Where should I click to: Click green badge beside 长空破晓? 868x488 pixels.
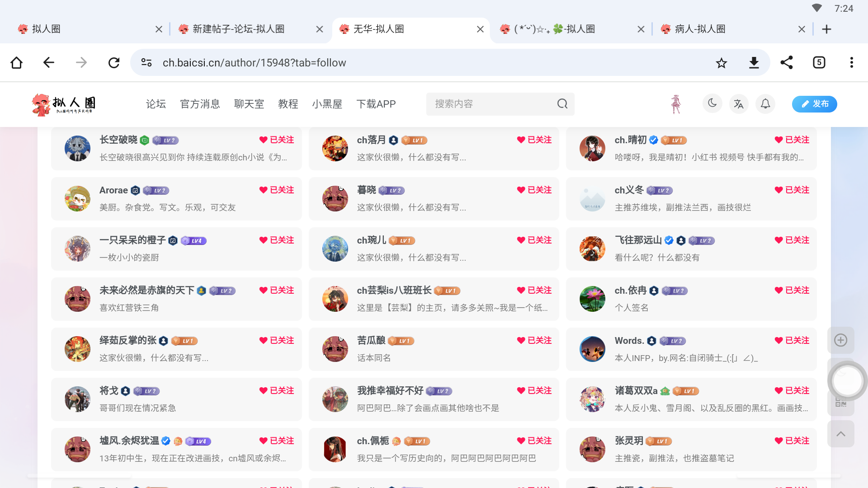pos(145,141)
